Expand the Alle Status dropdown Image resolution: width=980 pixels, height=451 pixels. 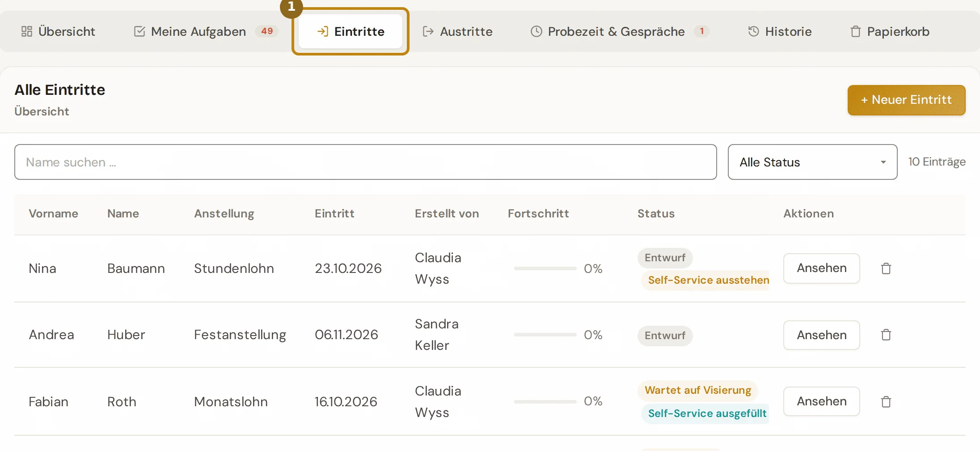[x=812, y=162]
